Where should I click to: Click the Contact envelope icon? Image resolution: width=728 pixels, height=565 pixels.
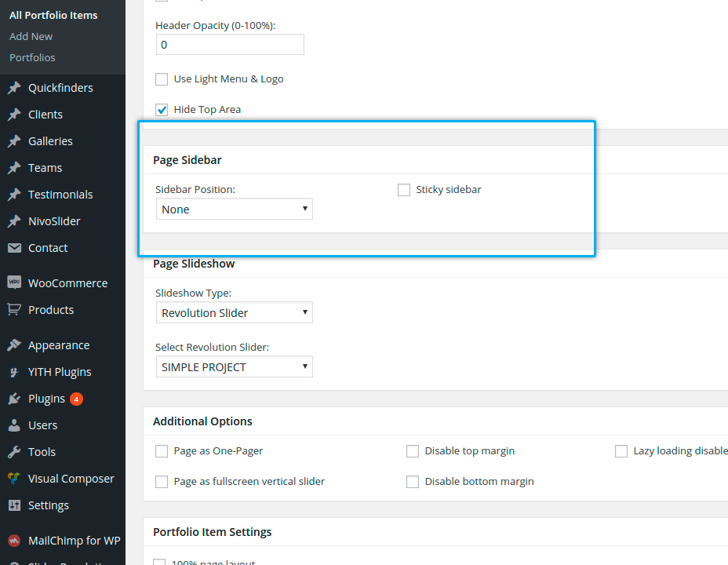pos(14,248)
